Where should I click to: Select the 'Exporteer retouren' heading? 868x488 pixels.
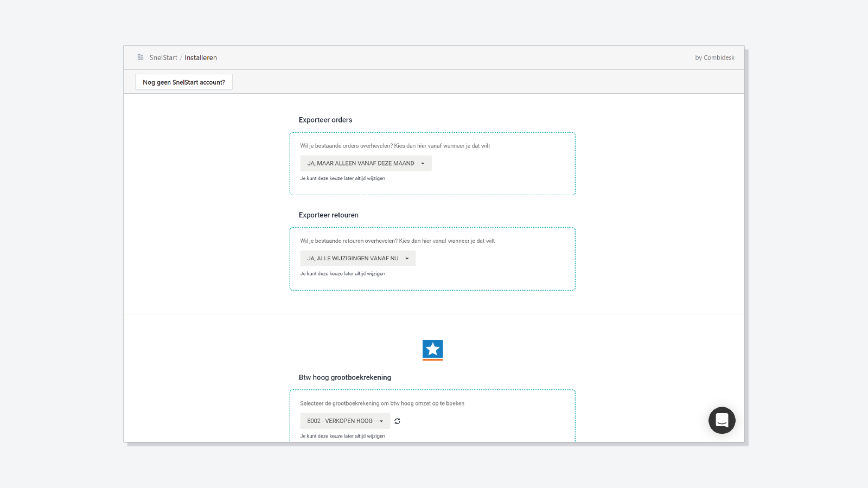328,215
